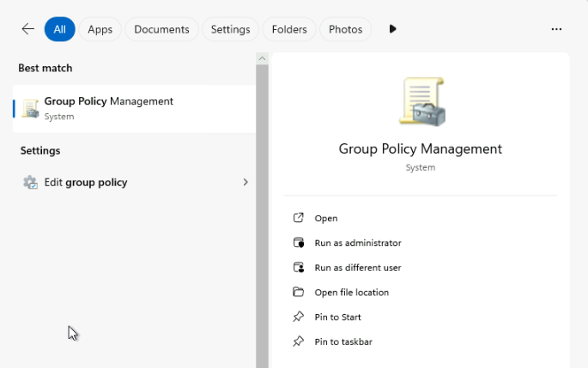Click the Group Policy Management result icon
The image size is (588, 368).
[x=30, y=109]
